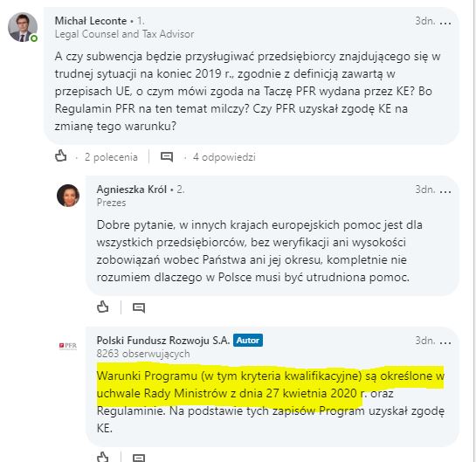Open Polski Fundusz Rozwoju S.A. page link
Viewport: 476px width, 462px height.
click(163, 341)
